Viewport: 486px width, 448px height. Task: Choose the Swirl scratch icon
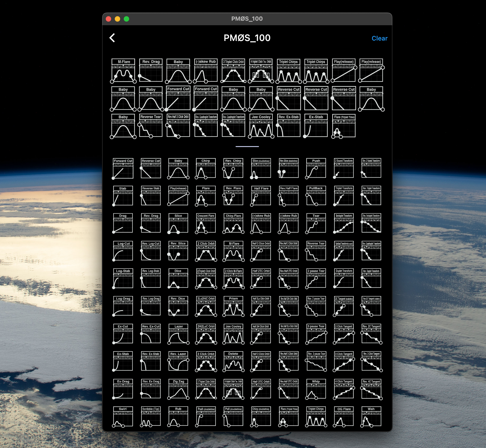pyautogui.click(x=123, y=417)
